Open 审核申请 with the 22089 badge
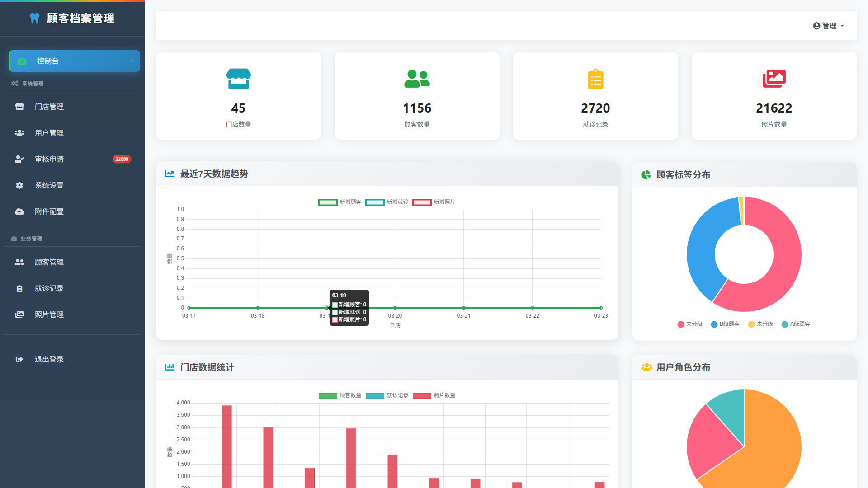Viewport: 868px width, 488px height. coord(49,159)
